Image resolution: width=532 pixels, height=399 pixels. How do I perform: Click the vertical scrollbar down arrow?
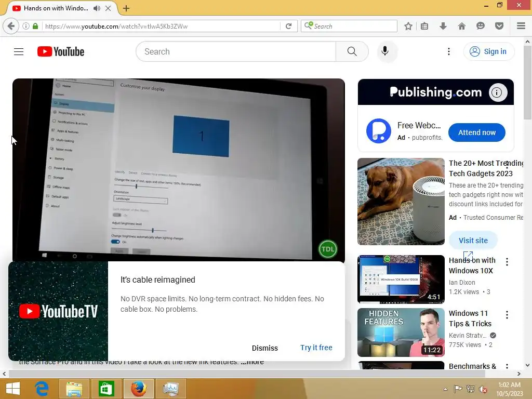point(528,365)
